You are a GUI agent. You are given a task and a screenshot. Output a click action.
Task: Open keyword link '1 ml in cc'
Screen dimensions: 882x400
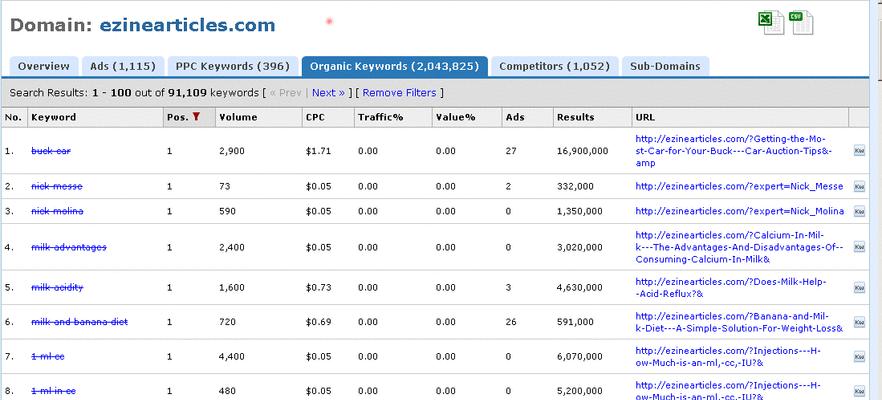(x=53, y=391)
